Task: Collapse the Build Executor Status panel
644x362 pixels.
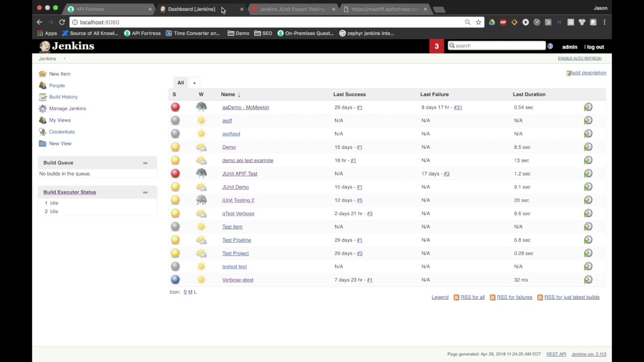Action: [x=145, y=192]
